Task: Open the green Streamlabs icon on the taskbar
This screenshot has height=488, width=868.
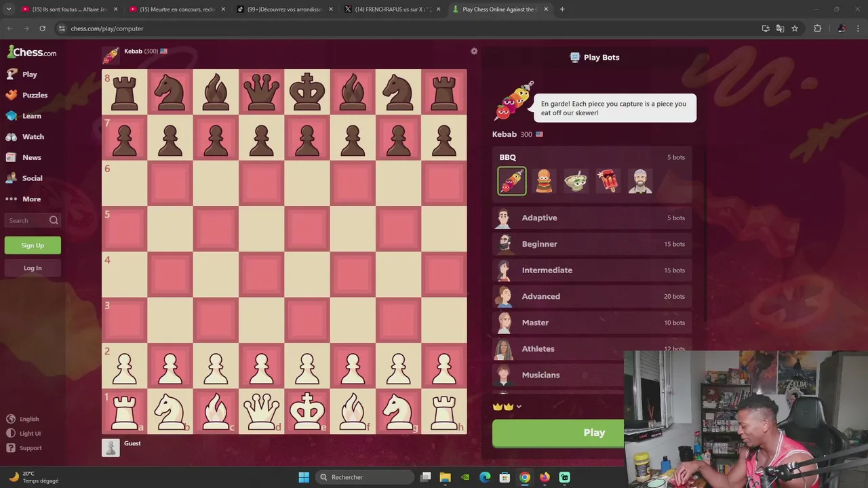Action: coord(565,477)
